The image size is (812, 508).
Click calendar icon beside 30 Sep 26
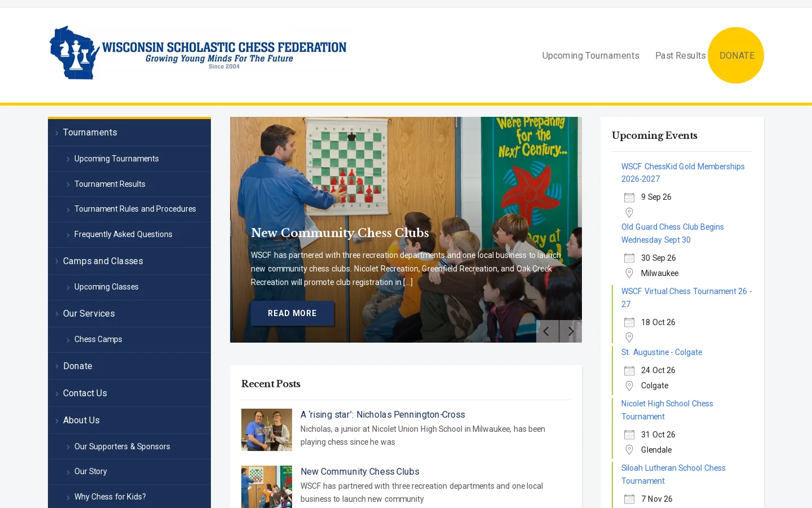tap(629, 259)
